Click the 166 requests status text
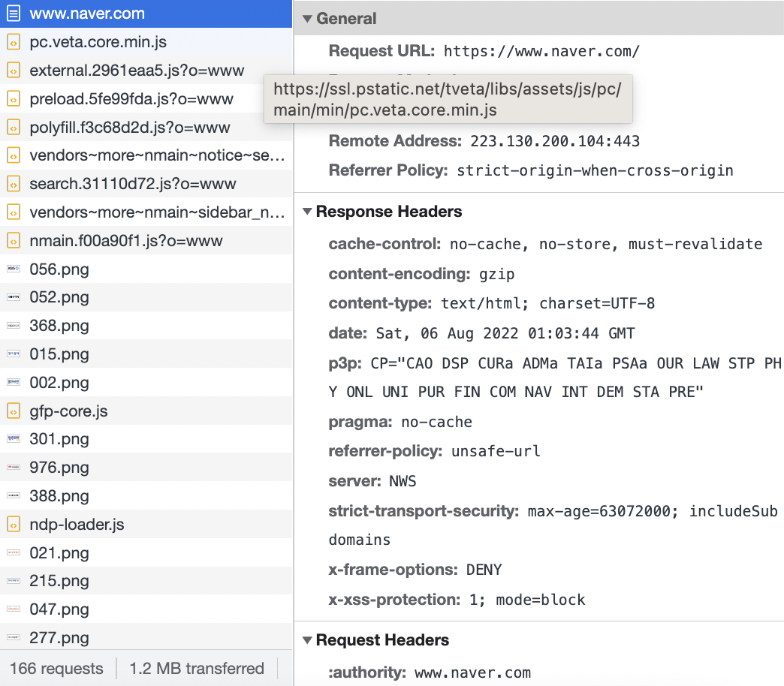The image size is (784, 686). [56, 669]
